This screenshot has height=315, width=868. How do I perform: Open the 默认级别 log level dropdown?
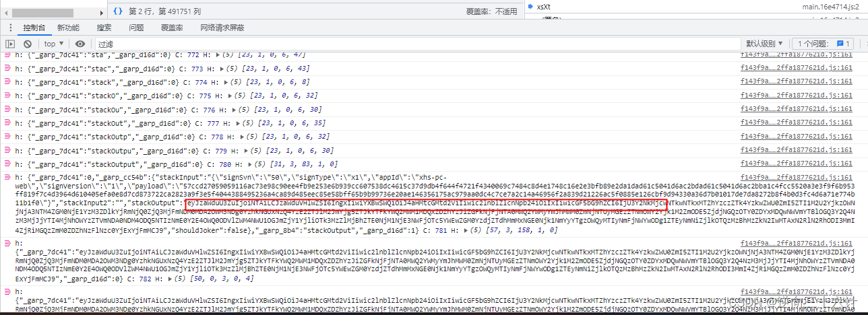tap(764, 44)
